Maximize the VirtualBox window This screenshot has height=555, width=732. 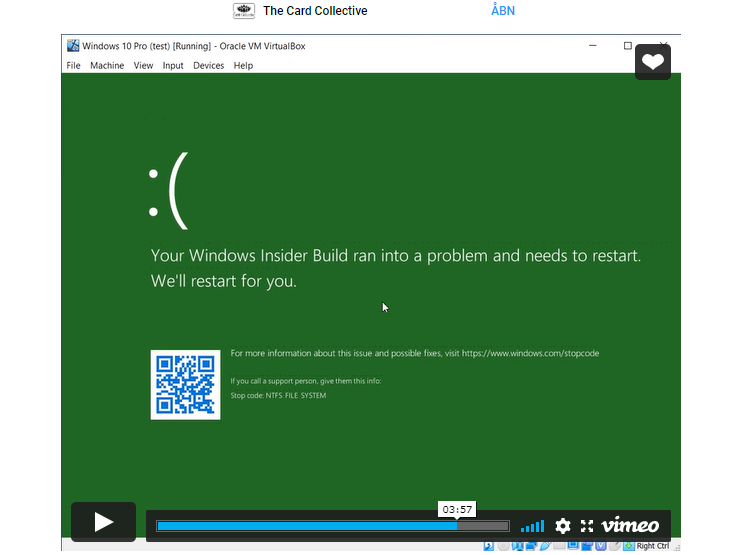point(628,46)
